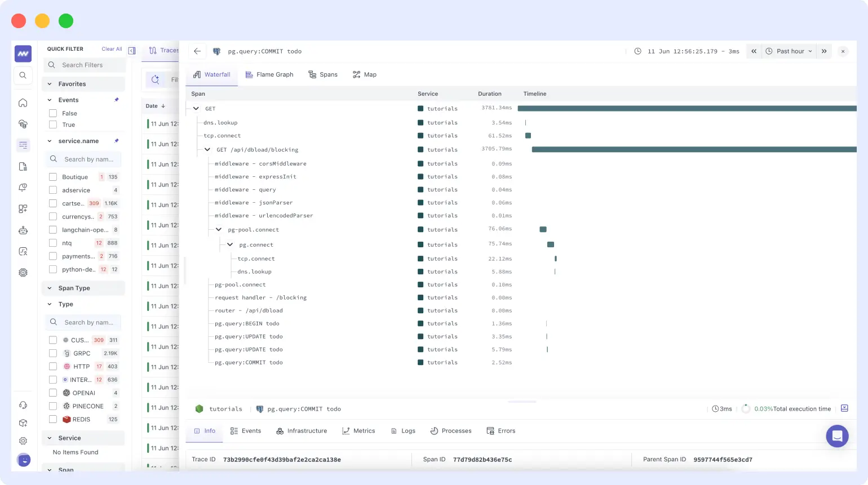Open the Past hour time dropdown
868x485 pixels.
coord(789,51)
